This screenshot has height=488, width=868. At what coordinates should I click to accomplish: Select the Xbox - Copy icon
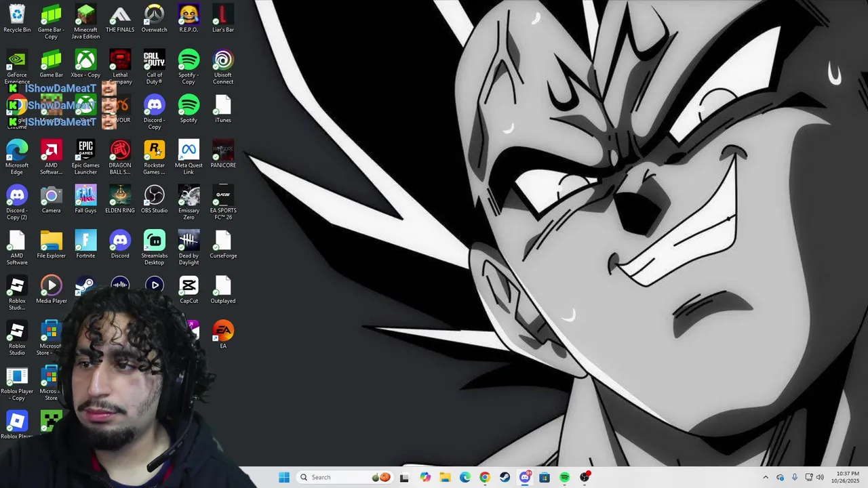point(85,64)
